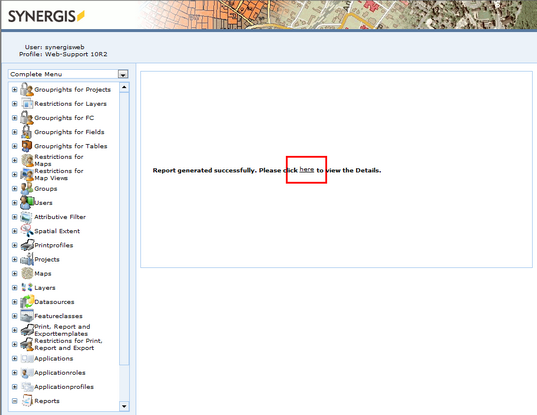Click 'Profile: Web-Support 10R2' text

63,54
